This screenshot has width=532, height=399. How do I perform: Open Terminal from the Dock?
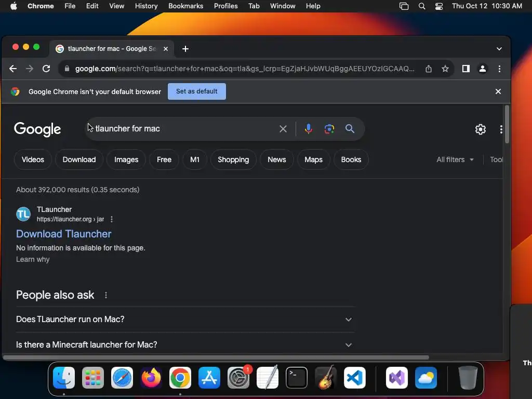[x=297, y=378]
